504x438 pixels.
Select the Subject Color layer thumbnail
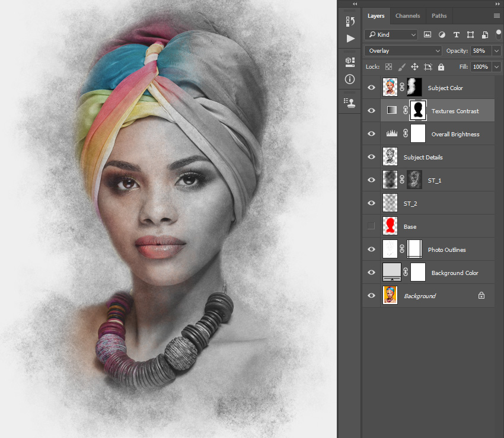[x=390, y=87]
